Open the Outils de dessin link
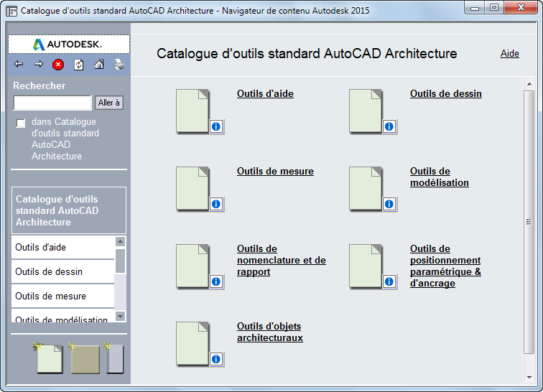The height and width of the screenshot is (392, 543). [x=446, y=93]
